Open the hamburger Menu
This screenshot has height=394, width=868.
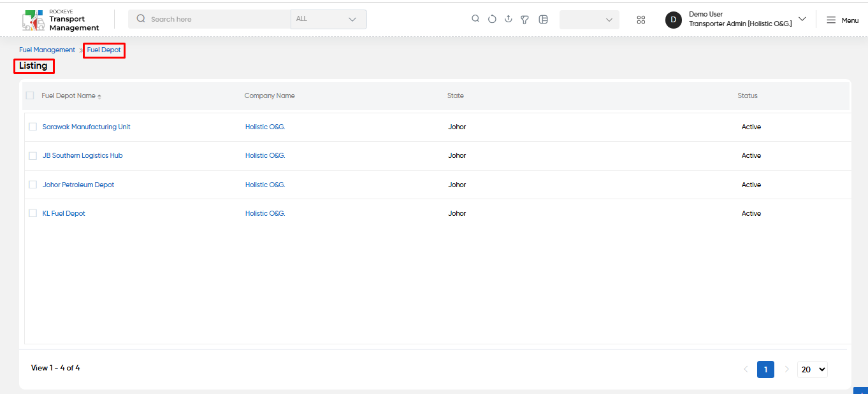pos(843,20)
